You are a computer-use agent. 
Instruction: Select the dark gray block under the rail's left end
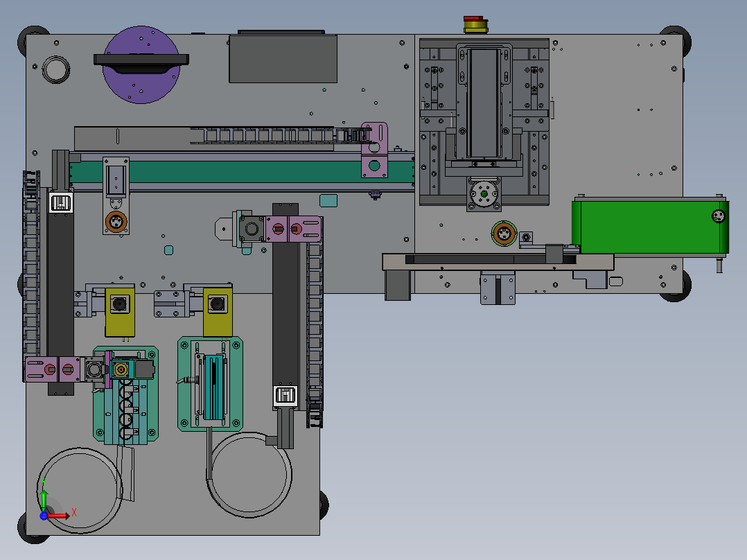point(398,286)
